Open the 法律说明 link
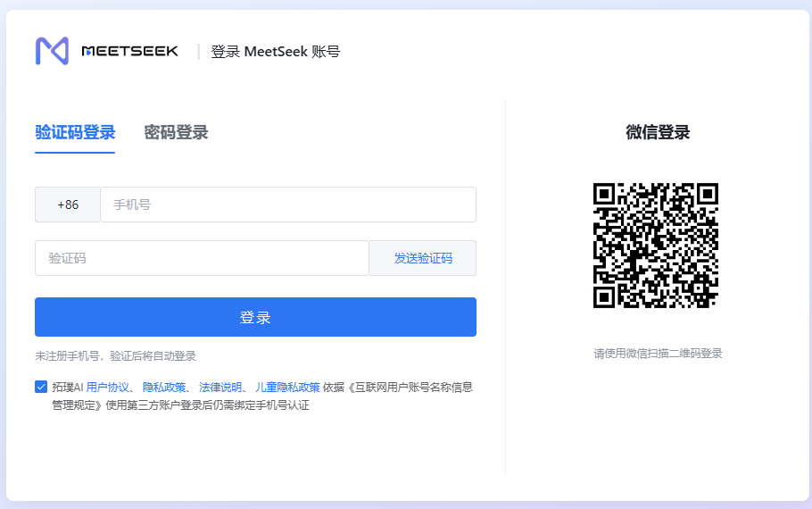Viewport: 812px width, 509px height. pos(220,388)
